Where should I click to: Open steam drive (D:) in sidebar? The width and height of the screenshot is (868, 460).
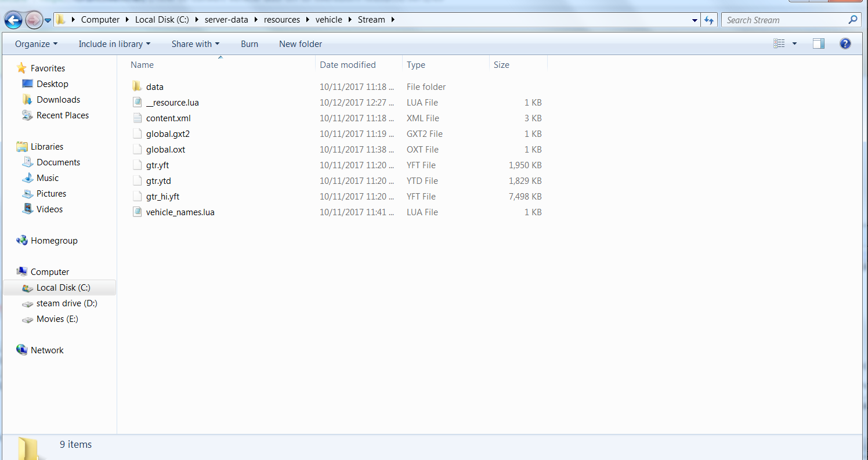click(x=67, y=303)
